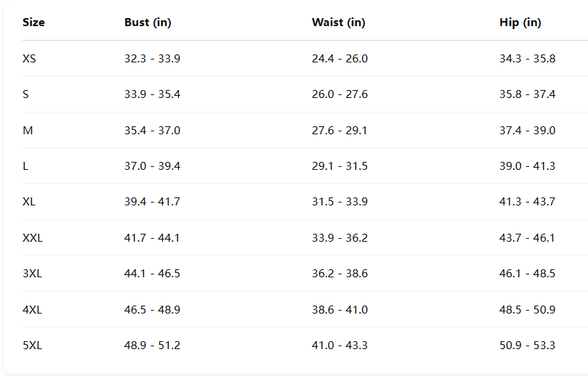
Task: Click the Waist (in) column header
Action: (x=338, y=23)
